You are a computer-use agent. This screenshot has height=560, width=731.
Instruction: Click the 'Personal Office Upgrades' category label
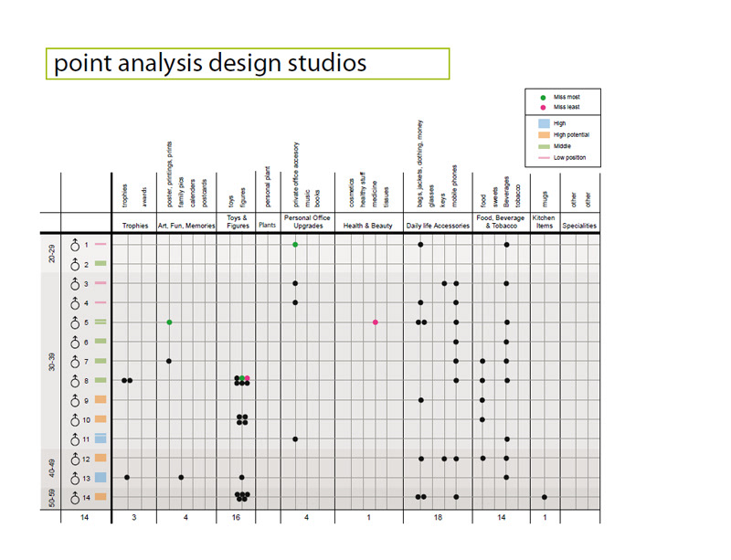click(307, 222)
